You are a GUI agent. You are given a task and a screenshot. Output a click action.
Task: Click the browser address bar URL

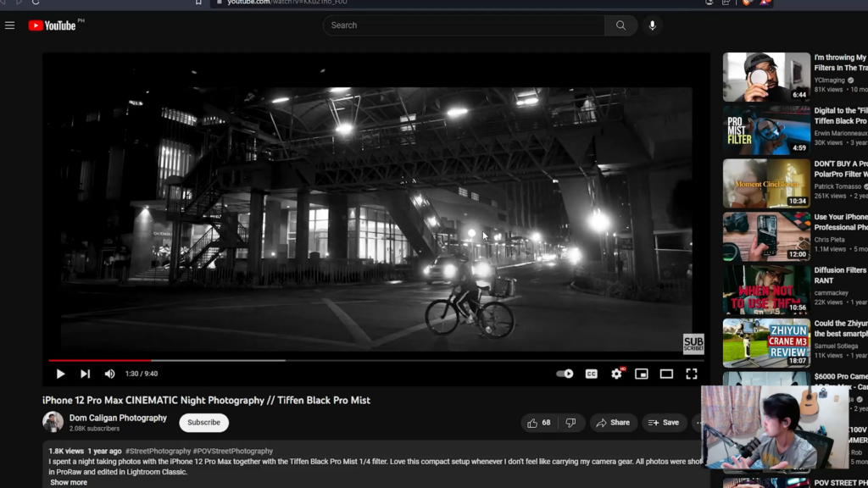[x=287, y=3]
